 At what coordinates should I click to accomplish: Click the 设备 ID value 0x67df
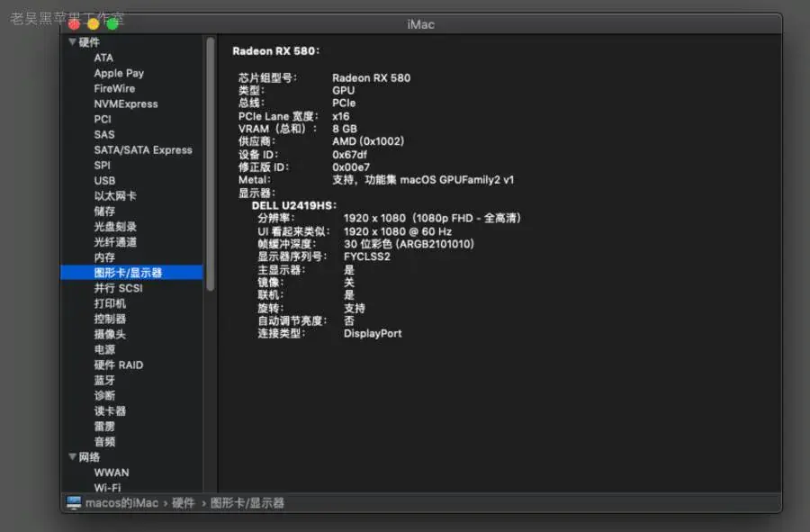350,155
